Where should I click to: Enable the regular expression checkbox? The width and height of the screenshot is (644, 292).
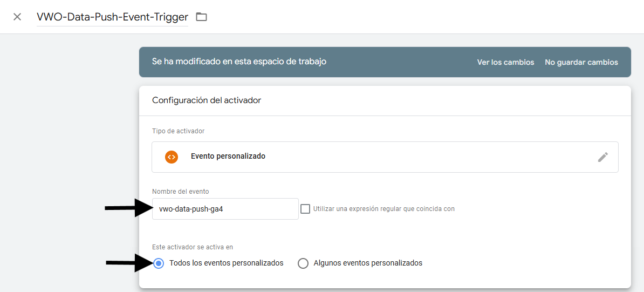coord(305,209)
